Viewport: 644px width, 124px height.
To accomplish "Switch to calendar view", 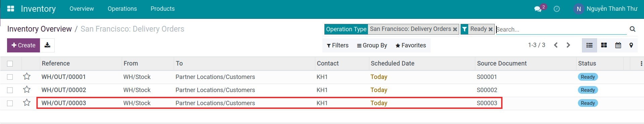I will coord(618,45).
